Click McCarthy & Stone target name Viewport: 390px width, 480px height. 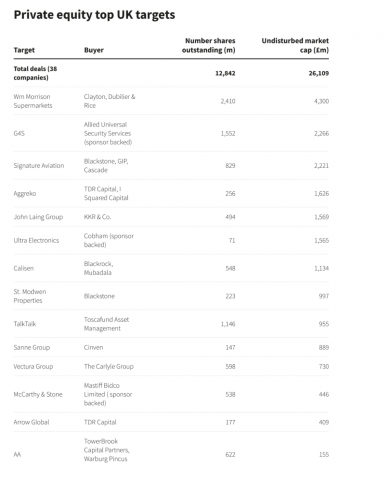tap(38, 394)
